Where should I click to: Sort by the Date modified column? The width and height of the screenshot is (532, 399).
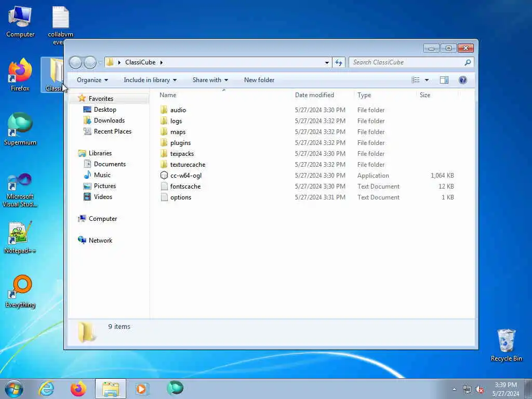tap(323, 95)
